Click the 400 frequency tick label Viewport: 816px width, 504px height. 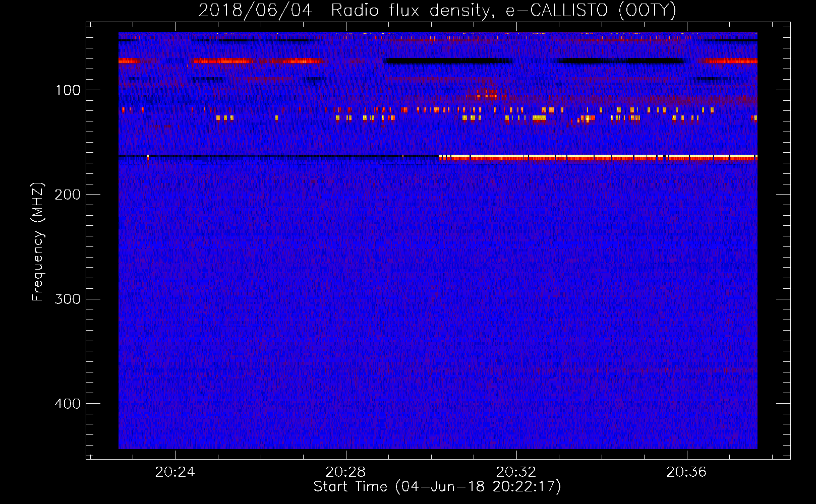click(68, 404)
